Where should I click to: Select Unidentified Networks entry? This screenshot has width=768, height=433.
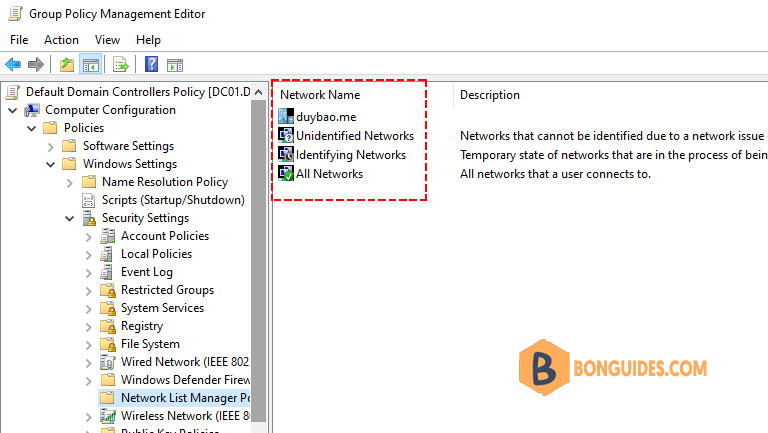tap(355, 136)
